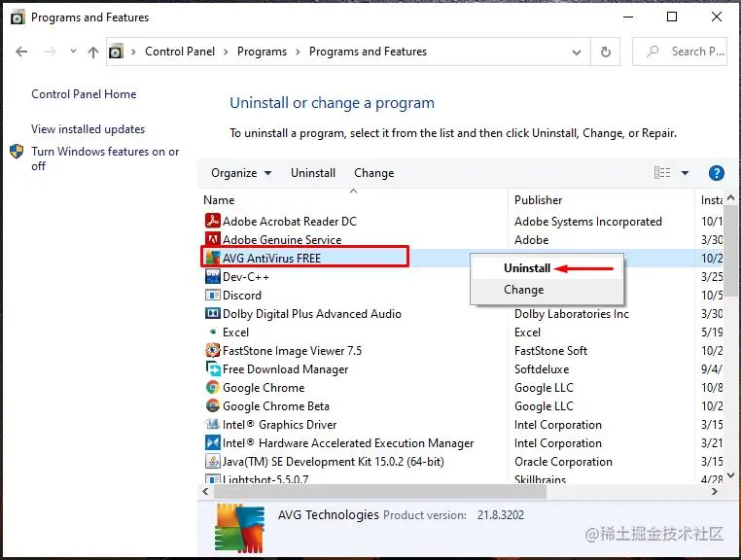Click the horizontal scrollbar right arrow
Viewport: 741px width, 560px height.
pyautogui.click(x=714, y=492)
